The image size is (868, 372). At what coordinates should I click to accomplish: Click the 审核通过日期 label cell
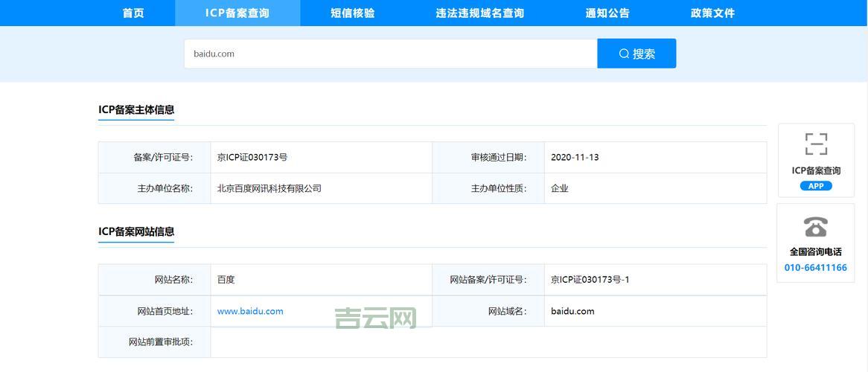point(488,157)
